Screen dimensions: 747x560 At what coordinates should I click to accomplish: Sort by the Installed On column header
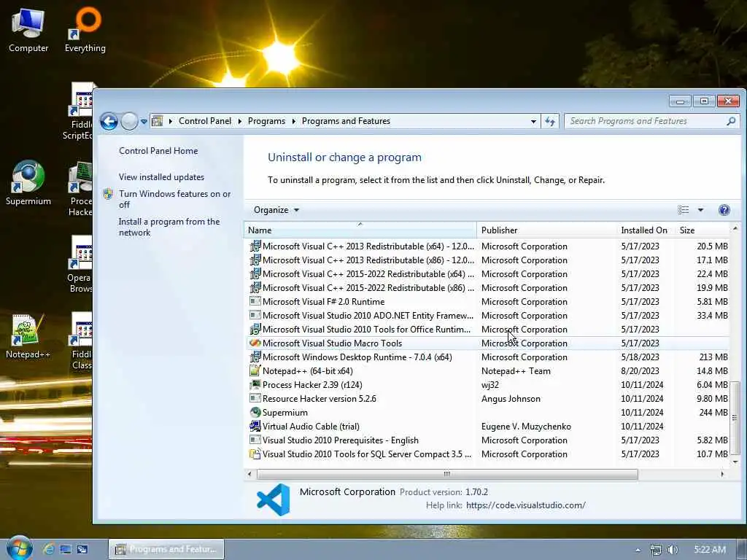(x=646, y=230)
